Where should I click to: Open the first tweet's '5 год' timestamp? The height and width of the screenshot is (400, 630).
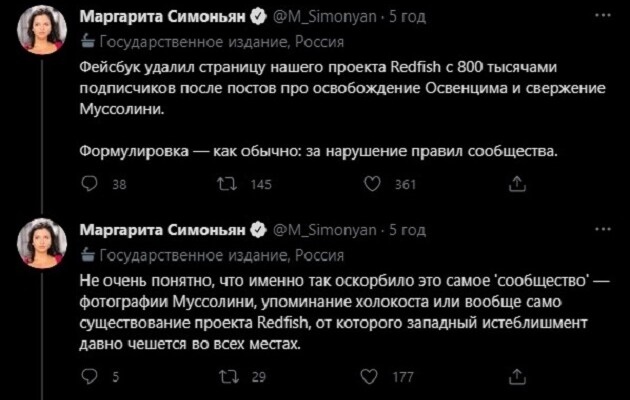tap(408, 17)
